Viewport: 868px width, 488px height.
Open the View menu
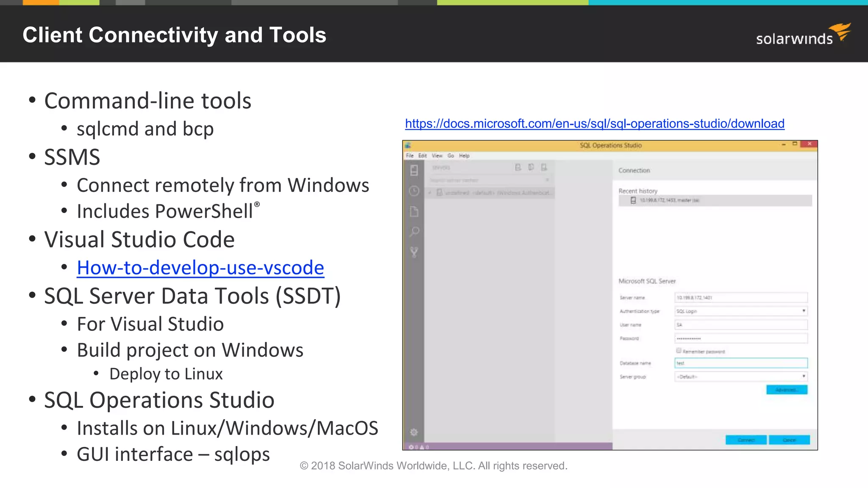(x=437, y=155)
